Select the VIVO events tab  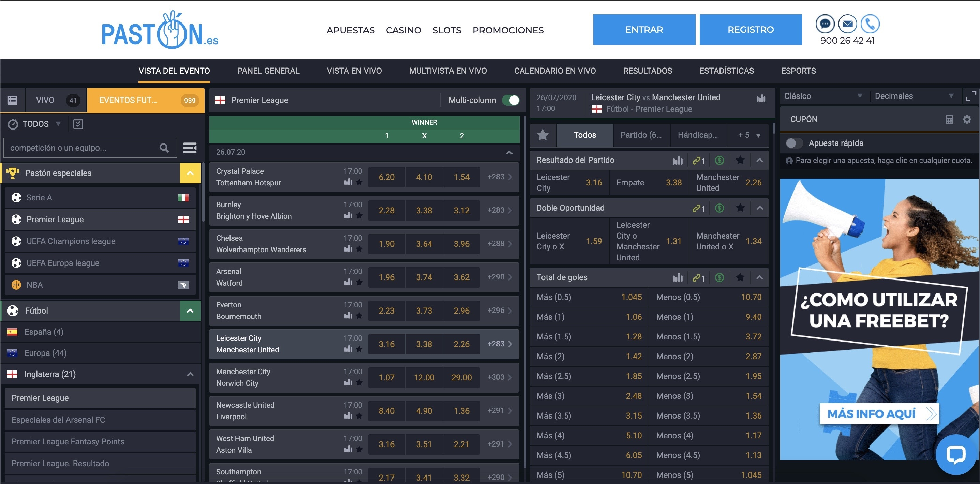tap(56, 100)
